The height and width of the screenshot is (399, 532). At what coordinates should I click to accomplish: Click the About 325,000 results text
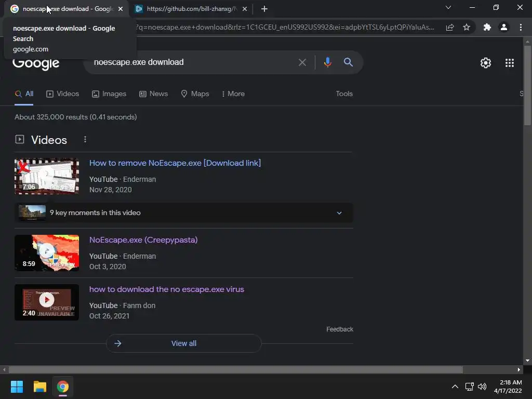(x=76, y=117)
